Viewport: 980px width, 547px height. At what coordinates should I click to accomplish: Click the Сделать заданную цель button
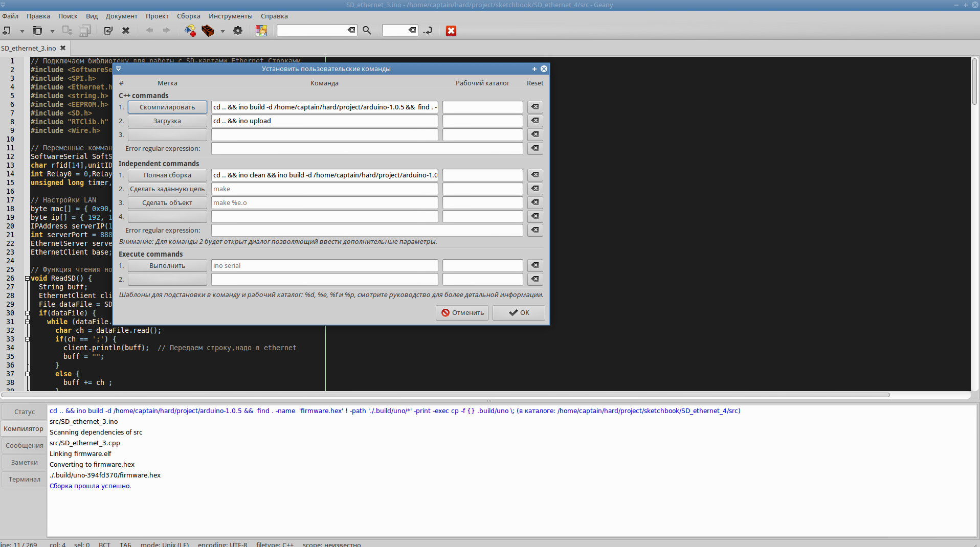(167, 189)
